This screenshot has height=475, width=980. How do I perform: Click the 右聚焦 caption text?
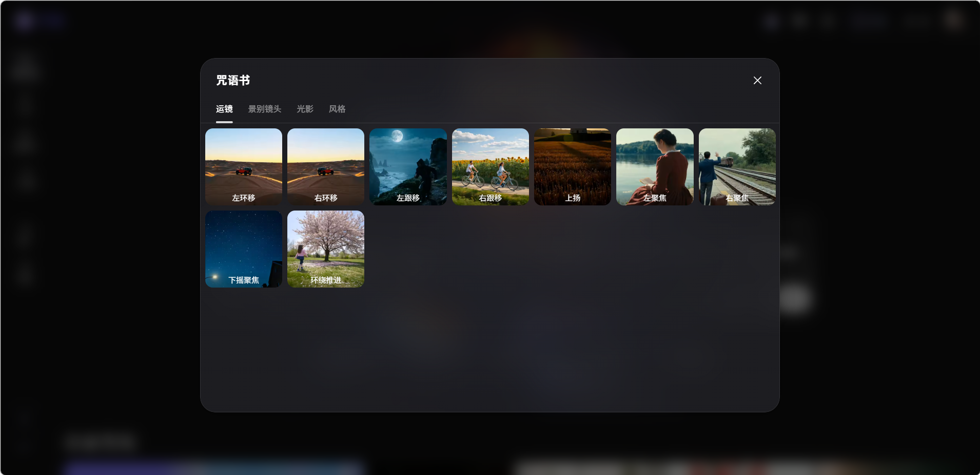(737, 198)
